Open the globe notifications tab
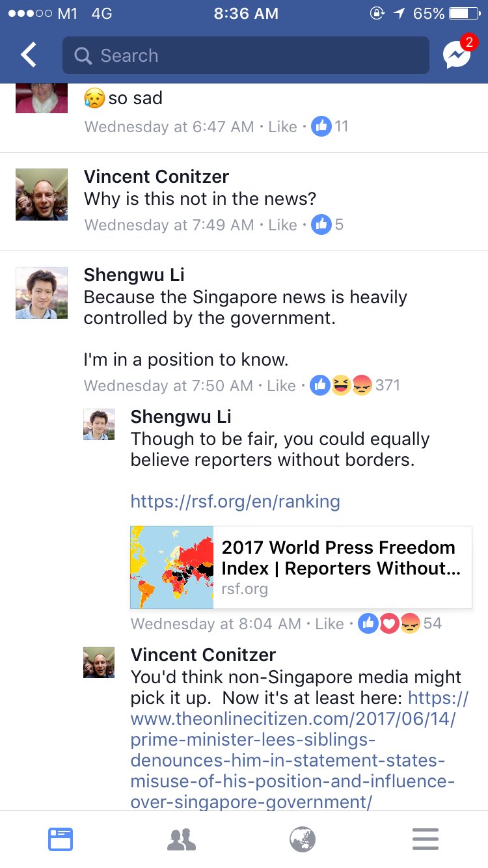 tap(303, 839)
